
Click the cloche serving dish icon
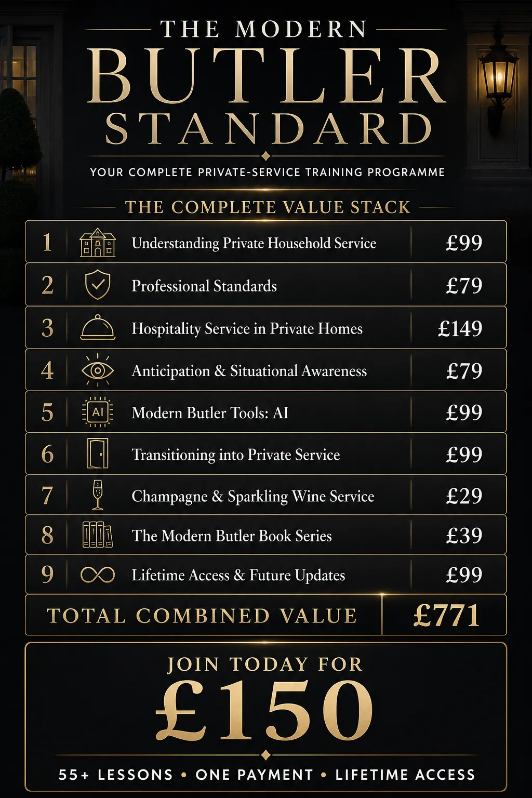(x=98, y=327)
